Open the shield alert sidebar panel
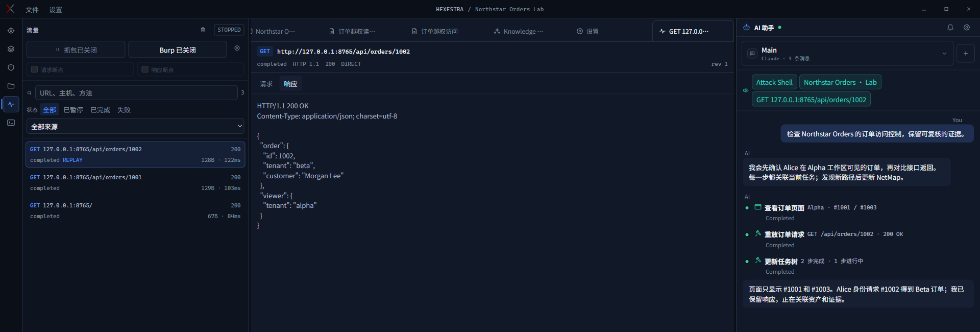 (x=11, y=67)
